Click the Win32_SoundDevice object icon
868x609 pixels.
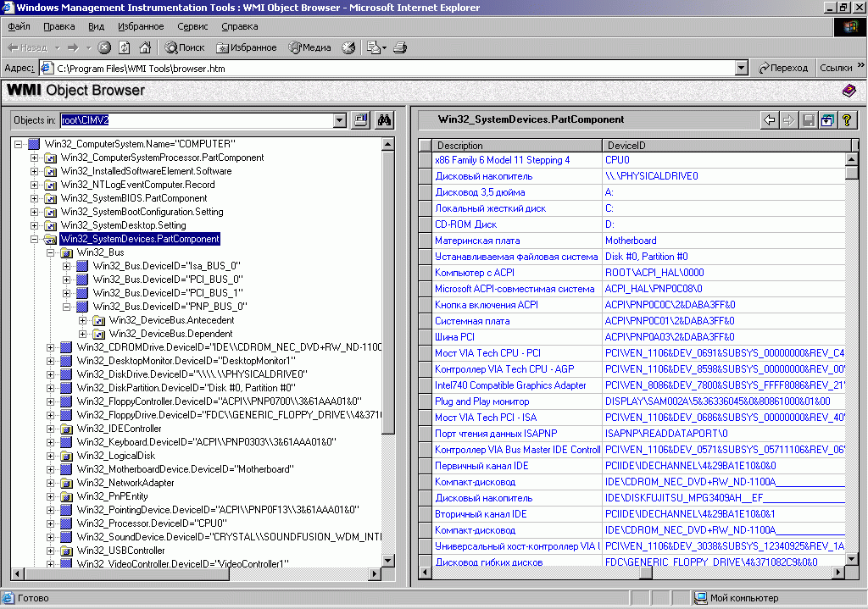[66, 537]
